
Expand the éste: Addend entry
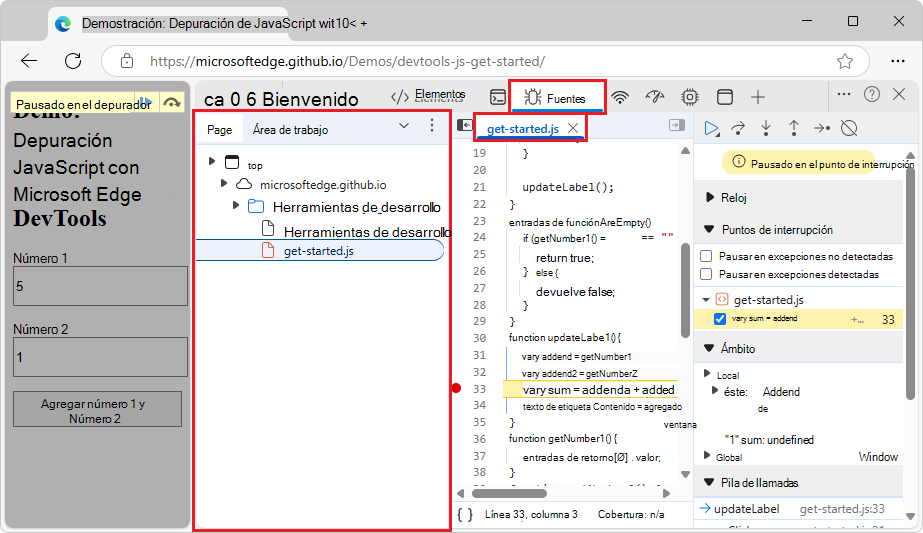pyautogui.click(x=715, y=390)
